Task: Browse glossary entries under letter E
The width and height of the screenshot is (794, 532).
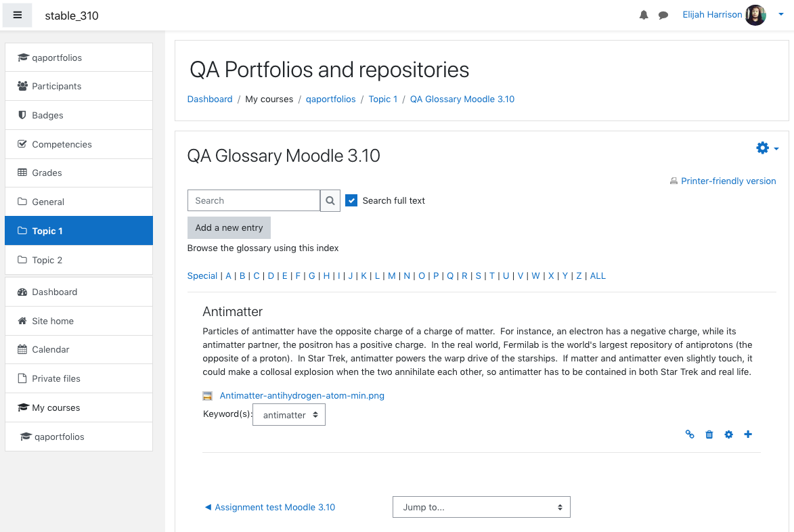Action: pos(284,276)
